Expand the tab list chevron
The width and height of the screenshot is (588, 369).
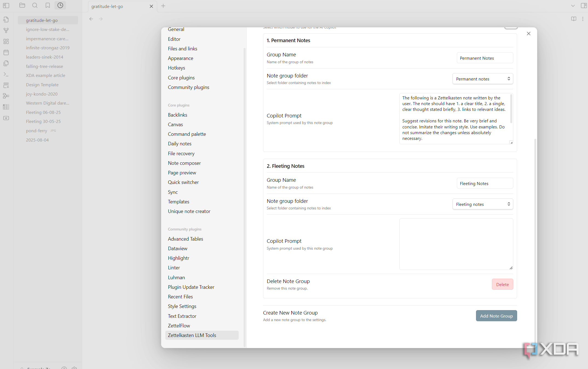573,6
